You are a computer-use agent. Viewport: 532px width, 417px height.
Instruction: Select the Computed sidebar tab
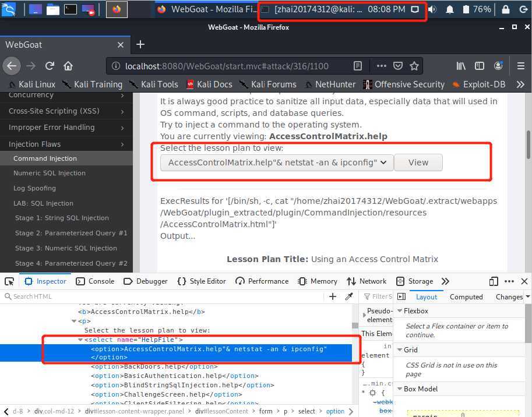click(466, 296)
